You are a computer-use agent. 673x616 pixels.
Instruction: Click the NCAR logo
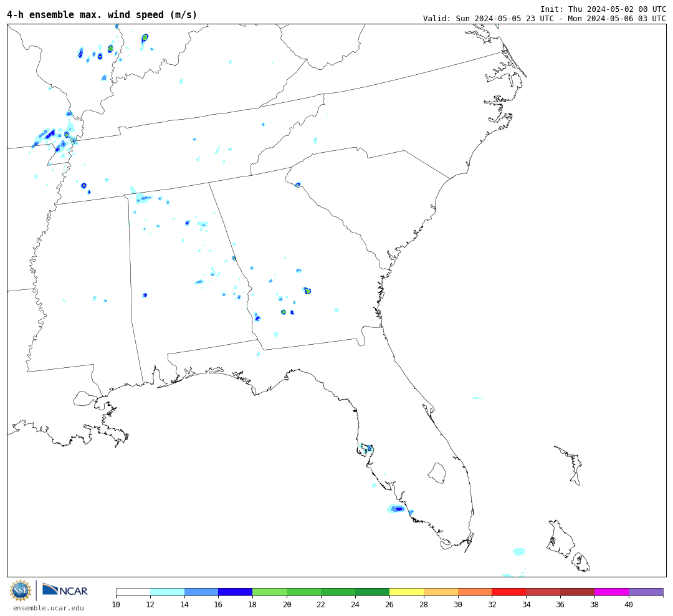click(65, 590)
